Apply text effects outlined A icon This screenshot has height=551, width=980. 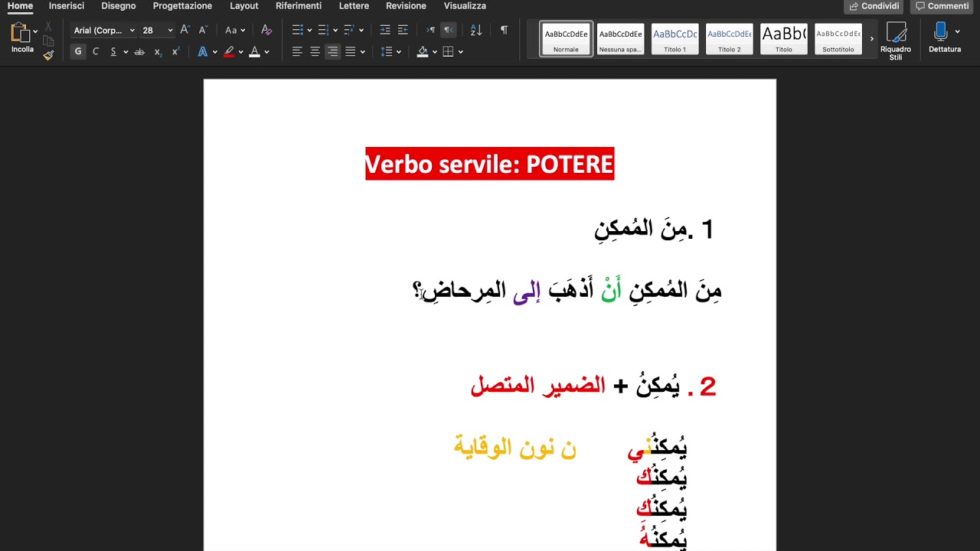[202, 52]
